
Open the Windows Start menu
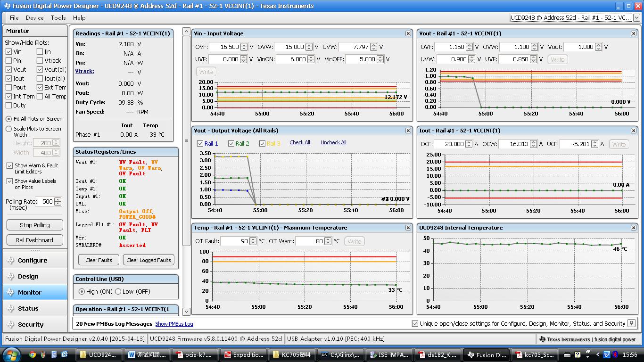coord(11,354)
